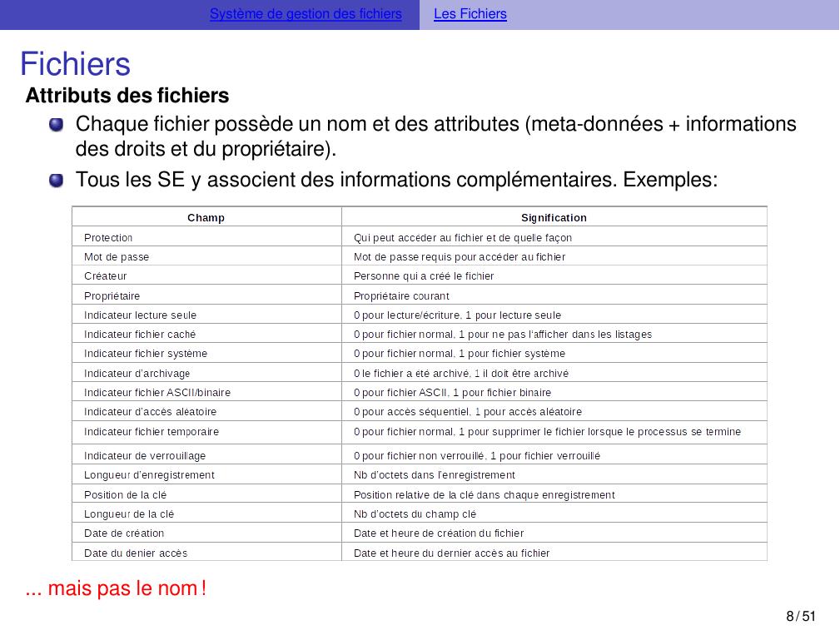Image resolution: width=840 pixels, height=630 pixels.
Task: Click the bullet icon before 'Chaque fichier possède'
Action: [x=56, y=125]
